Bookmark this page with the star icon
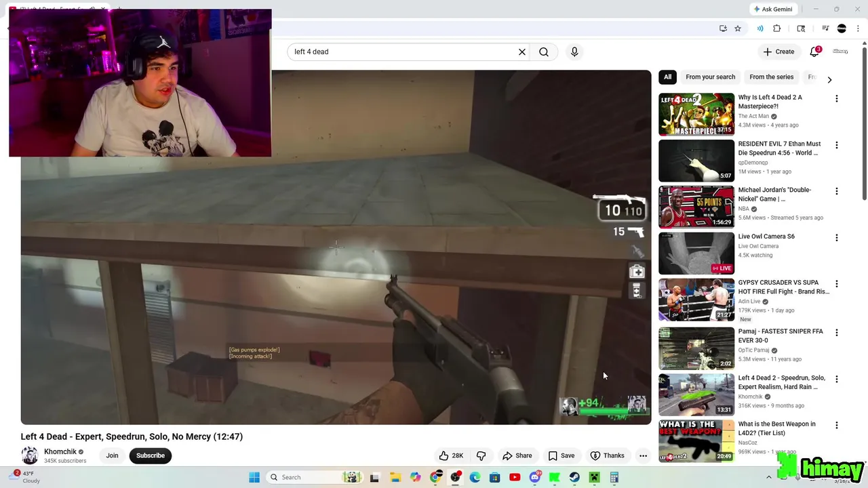 pos(738,28)
